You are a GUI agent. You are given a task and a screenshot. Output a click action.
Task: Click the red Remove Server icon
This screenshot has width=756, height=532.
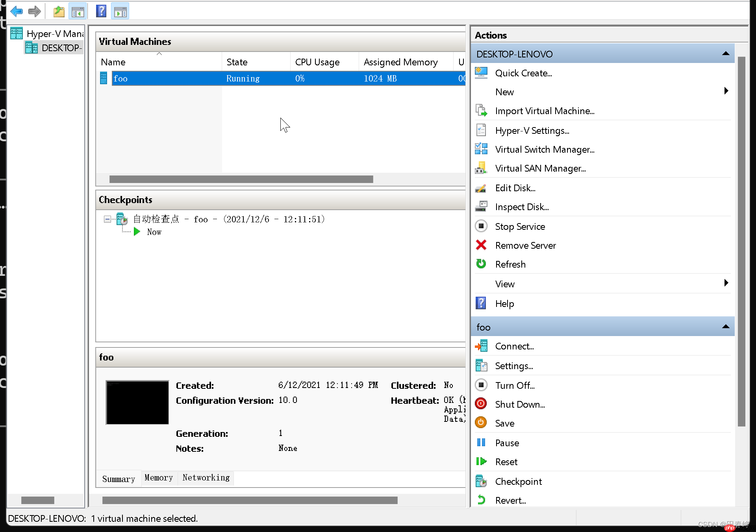pos(481,245)
